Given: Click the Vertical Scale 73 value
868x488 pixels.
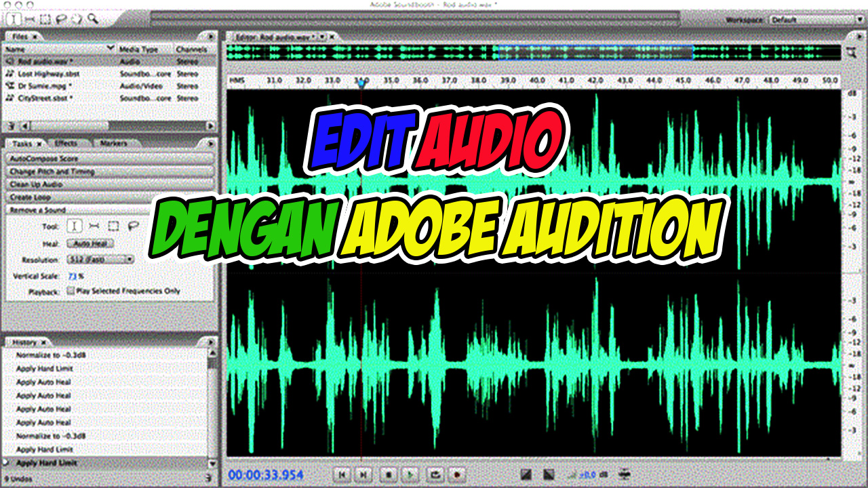Looking at the screenshot, I should point(73,277).
